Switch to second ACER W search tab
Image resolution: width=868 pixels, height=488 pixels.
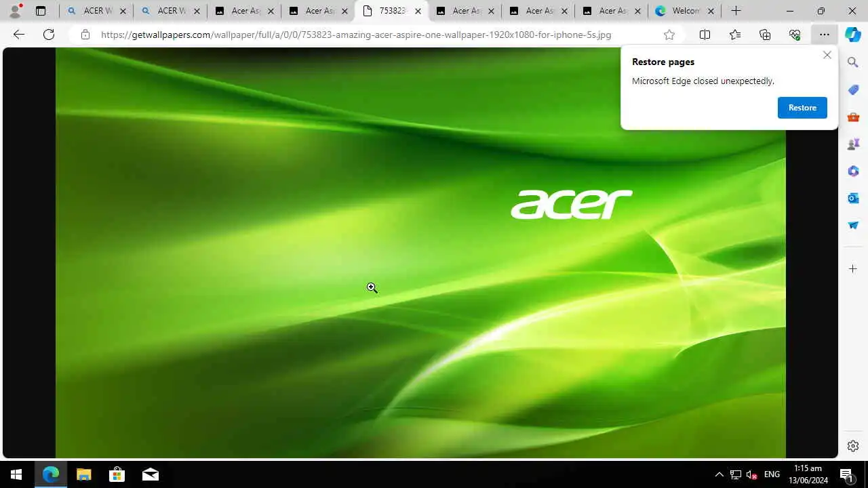[x=170, y=11]
